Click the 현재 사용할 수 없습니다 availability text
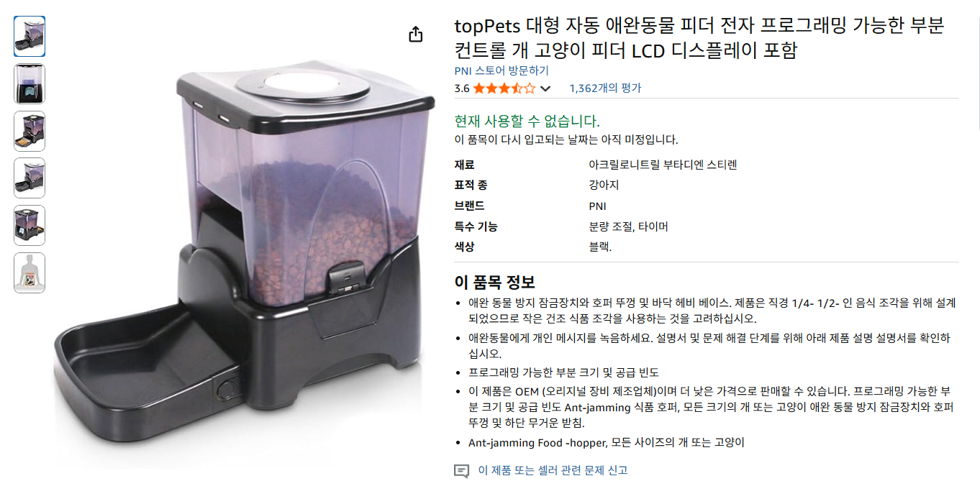980x481 pixels. [527, 121]
